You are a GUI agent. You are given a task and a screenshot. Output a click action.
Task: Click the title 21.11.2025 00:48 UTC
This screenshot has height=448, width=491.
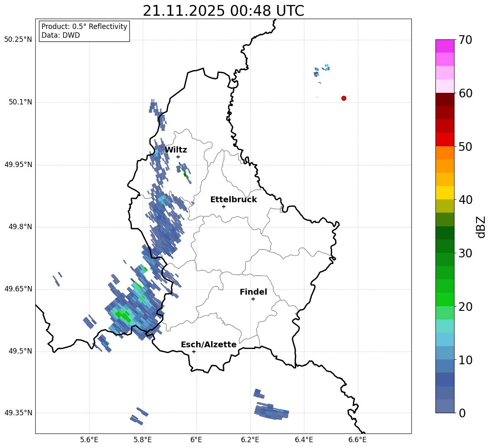click(224, 11)
